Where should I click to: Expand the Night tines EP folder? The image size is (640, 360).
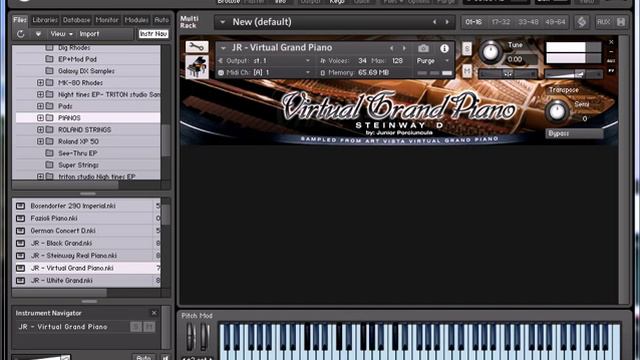tap(40, 94)
